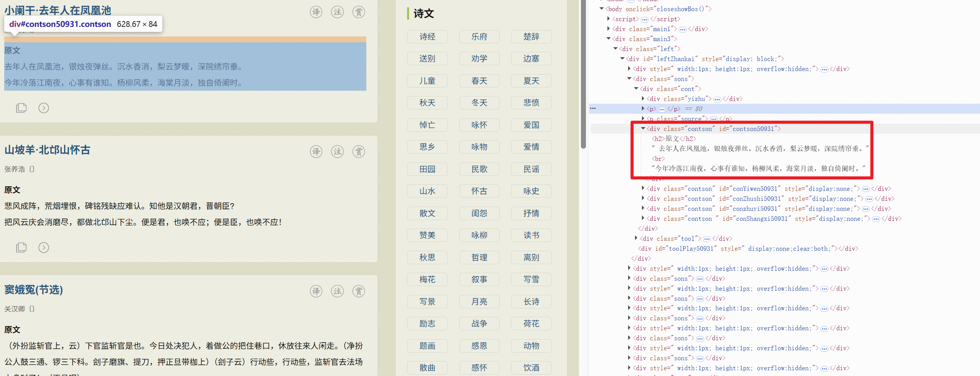Open author 关汉卿 link
This screenshot has height=376, width=980.
click(x=15, y=309)
